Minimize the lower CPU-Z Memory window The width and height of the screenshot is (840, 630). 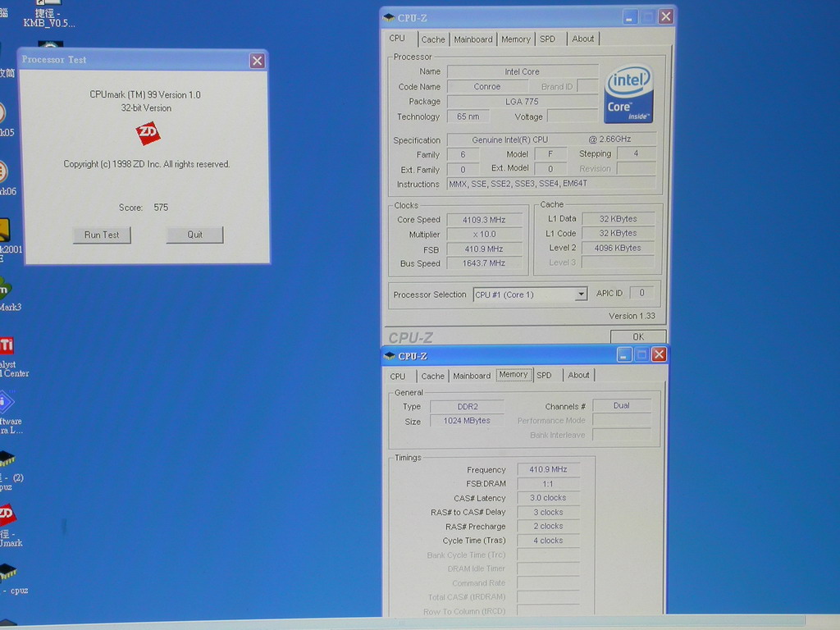tap(624, 354)
